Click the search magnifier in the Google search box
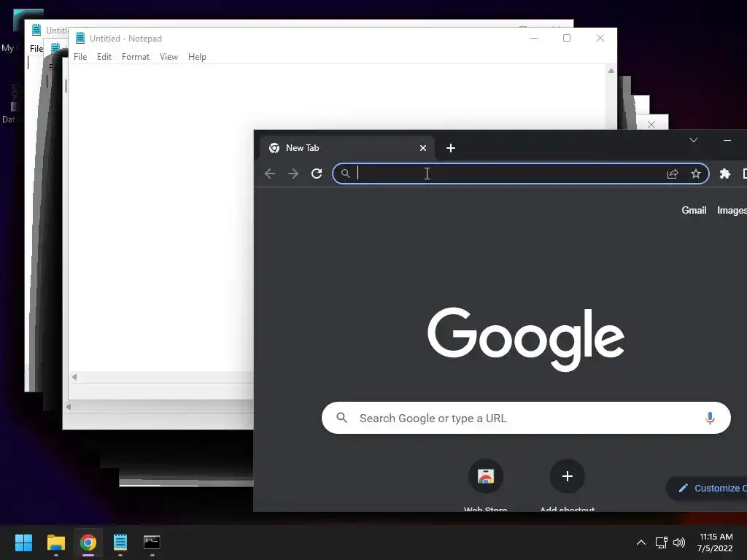The width and height of the screenshot is (747, 560). (x=341, y=418)
